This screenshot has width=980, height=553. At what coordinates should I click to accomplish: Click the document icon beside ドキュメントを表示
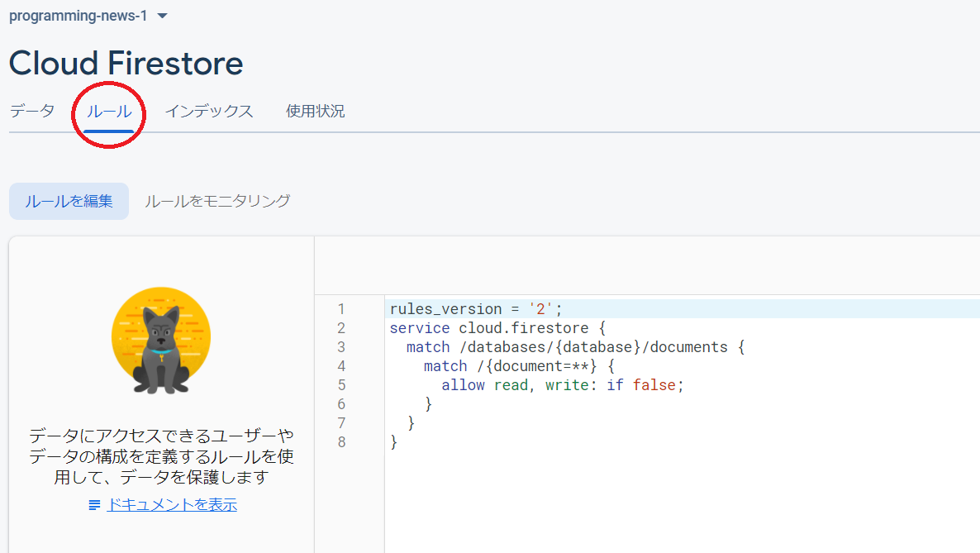94,505
